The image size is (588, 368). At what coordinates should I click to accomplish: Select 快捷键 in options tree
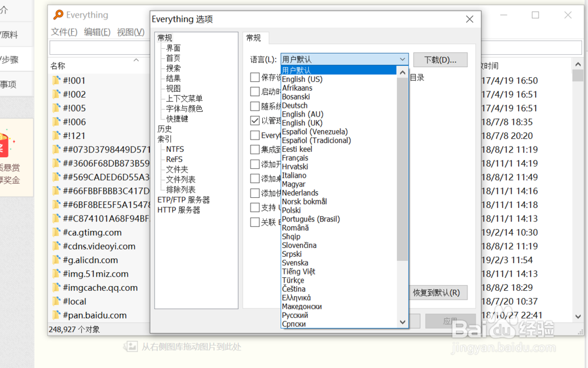pos(177,119)
